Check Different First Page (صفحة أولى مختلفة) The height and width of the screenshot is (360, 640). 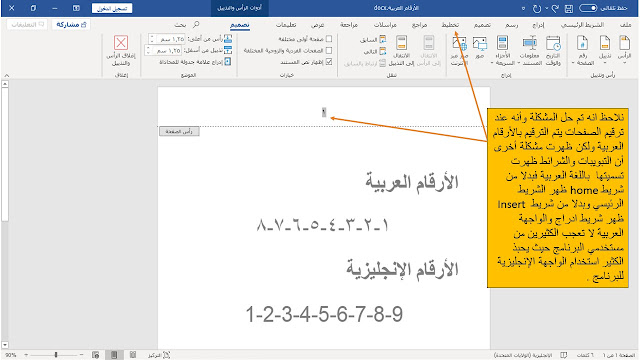pos(329,39)
